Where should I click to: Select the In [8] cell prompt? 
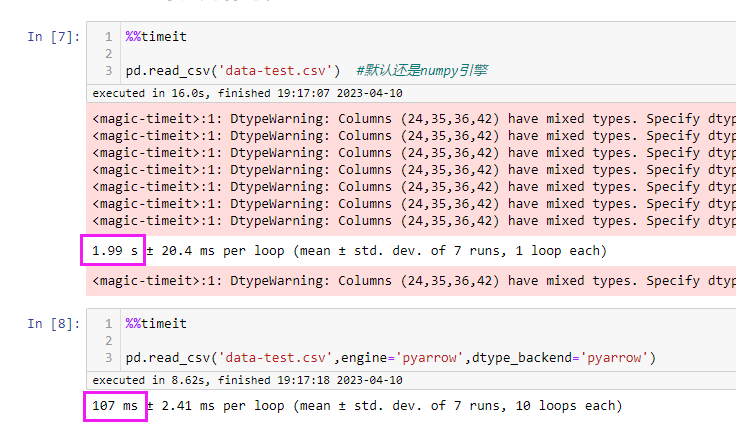click(53, 324)
